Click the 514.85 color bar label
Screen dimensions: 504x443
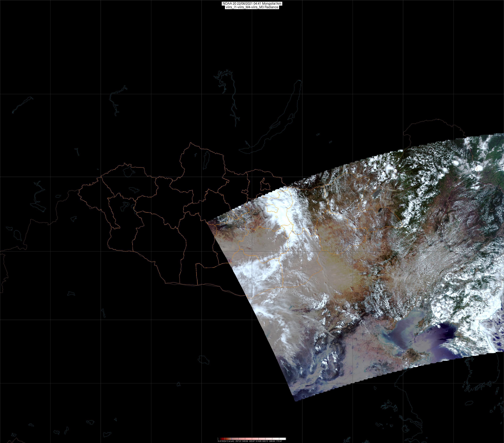(x=259, y=441)
